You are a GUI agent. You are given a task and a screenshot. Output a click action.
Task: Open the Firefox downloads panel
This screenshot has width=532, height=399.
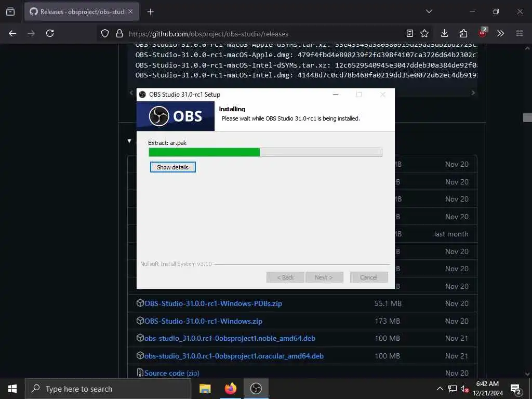coord(445,33)
